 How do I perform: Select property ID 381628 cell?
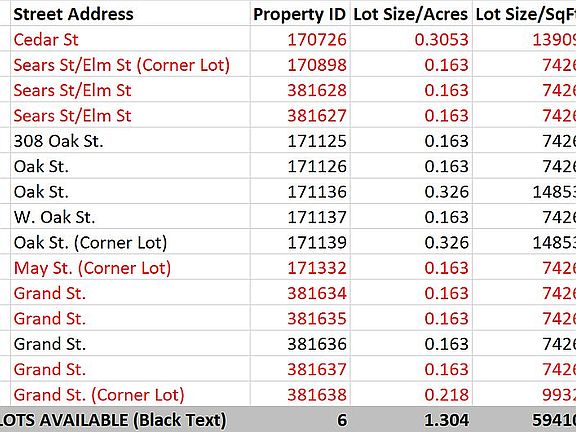coord(300,89)
